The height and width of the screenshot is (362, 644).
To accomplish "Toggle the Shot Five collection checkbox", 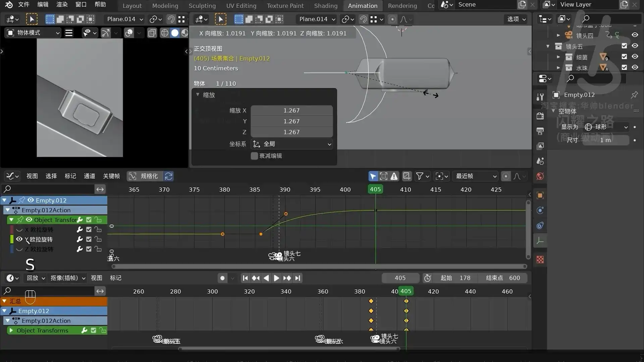I will [x=624, y=46].
